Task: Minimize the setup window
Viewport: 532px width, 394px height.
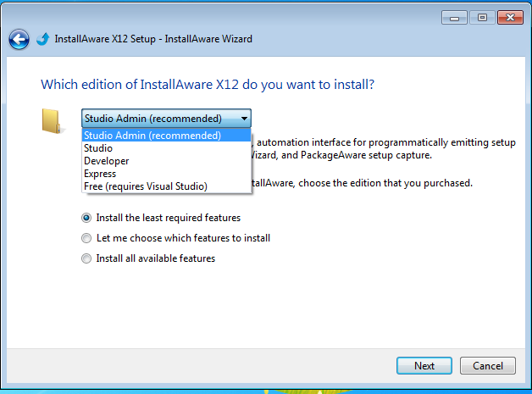Action: 454,18
